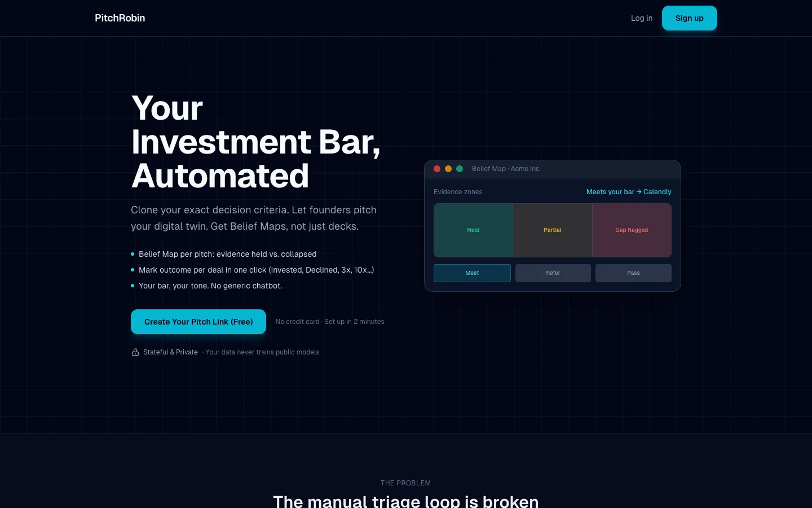This screenshot has width=812, height=508.
Task: Click 'No credit card · Set up in 2 minutes'
Action: [330, 322]
